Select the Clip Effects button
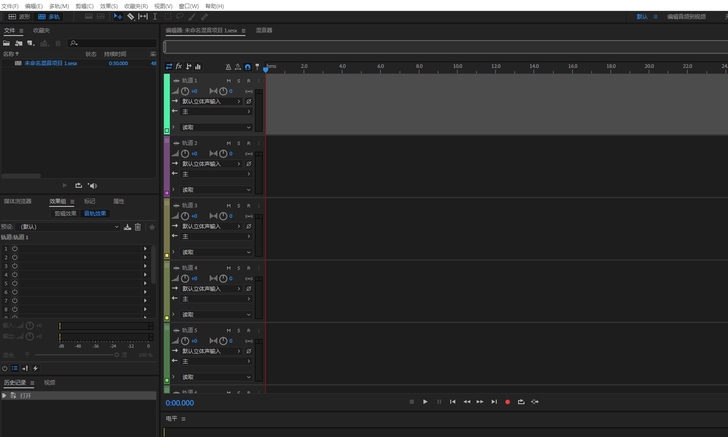Screen dimensions: 728x437 point(65,214)
